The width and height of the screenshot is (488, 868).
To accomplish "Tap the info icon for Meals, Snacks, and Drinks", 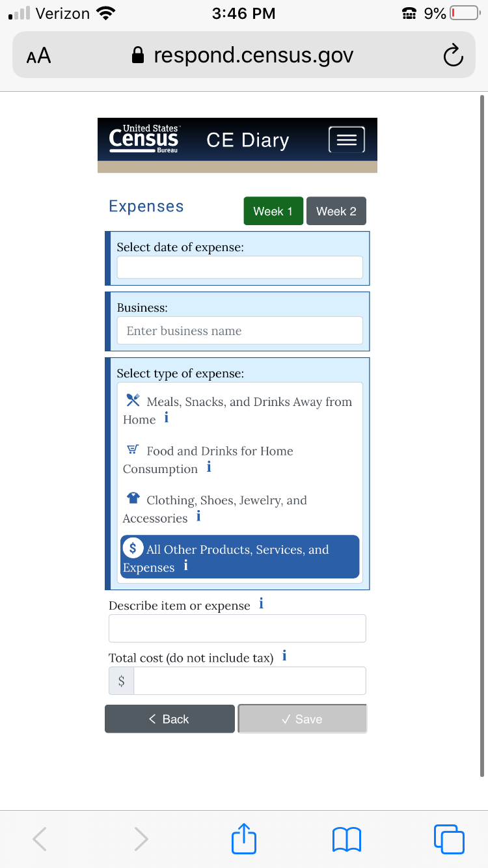I will click(167, 418).
